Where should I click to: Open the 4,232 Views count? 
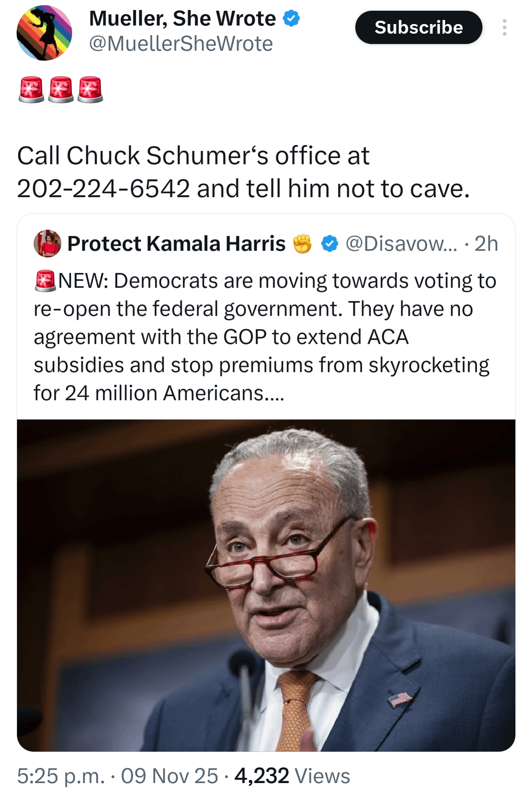(292, 776)
